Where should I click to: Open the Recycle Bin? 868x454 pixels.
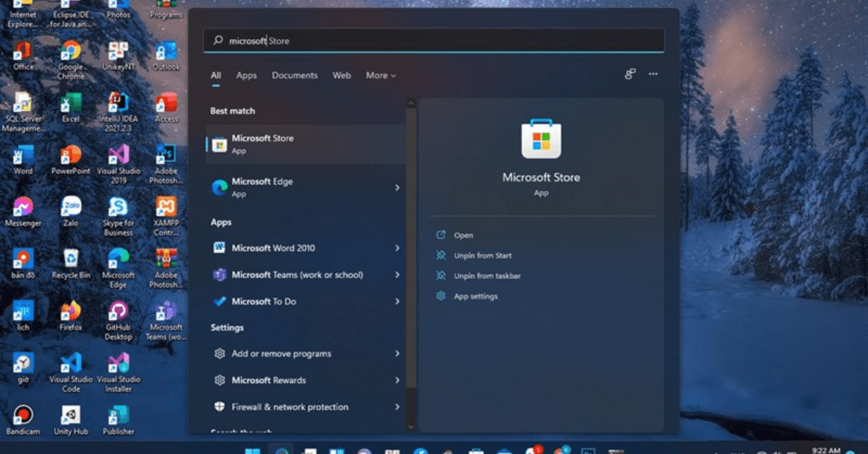click(70, 264)
